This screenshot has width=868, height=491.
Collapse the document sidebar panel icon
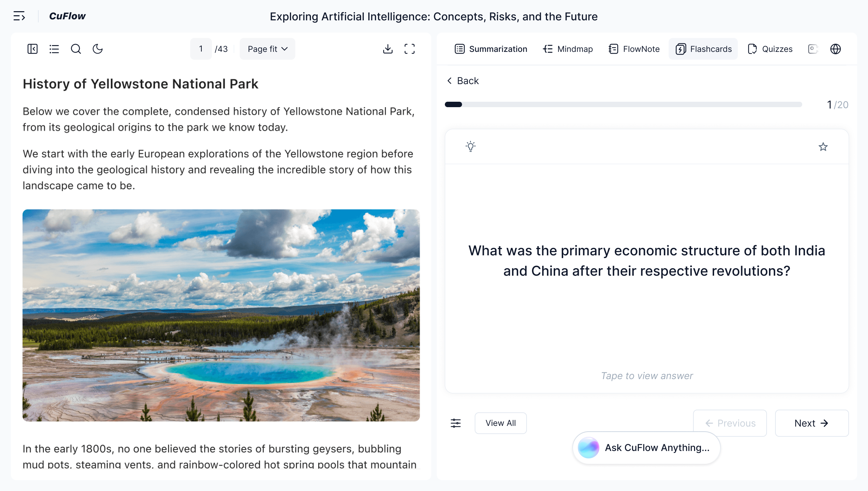pyautogui.click(x=33, y=49)
